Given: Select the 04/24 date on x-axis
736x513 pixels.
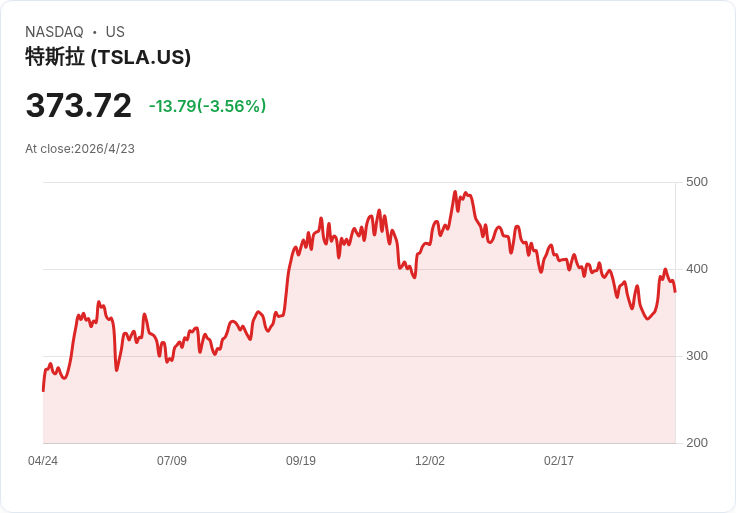Looking at the screenshot, I should coord(43,461).
